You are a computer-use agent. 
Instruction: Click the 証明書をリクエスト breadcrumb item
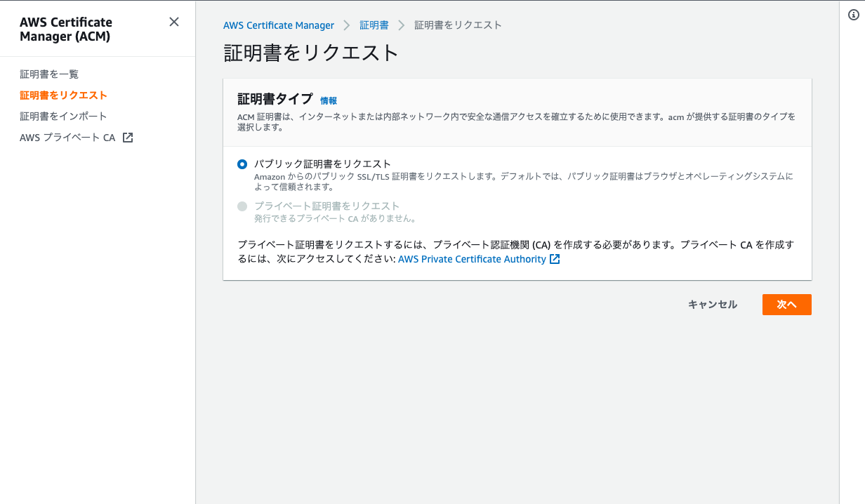click(458, 25)
